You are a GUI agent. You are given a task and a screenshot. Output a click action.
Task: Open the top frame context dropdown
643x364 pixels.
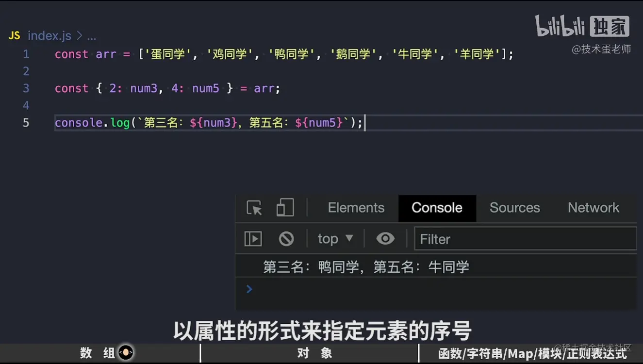click(334, 238)
